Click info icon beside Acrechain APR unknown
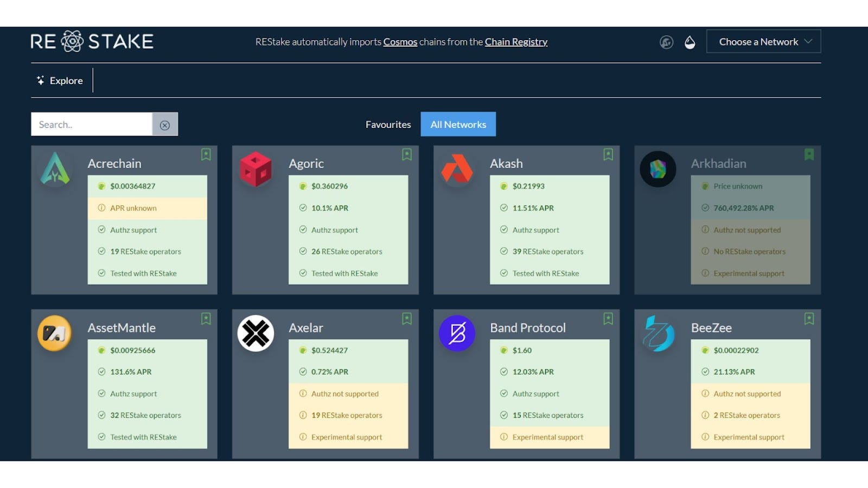This screenshot has height=488, width=868. click(101, 208)
